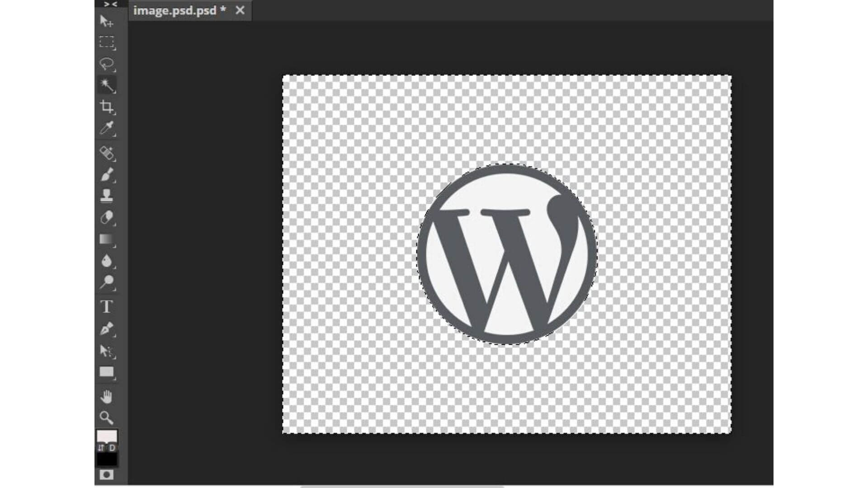
Task: Select the Rectangle Select tool
Action: [107, 42]
